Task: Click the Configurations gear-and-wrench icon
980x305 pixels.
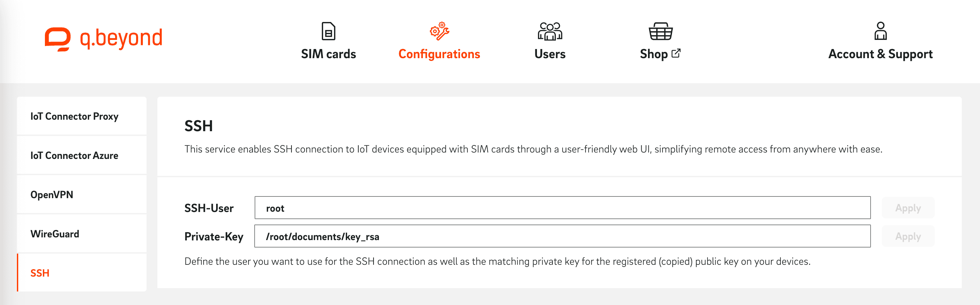Action: (439, 31)
